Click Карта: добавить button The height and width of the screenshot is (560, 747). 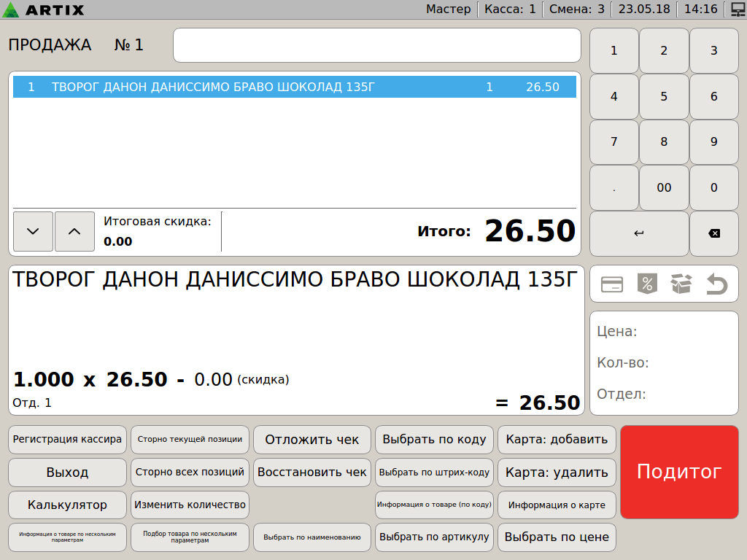557,440
